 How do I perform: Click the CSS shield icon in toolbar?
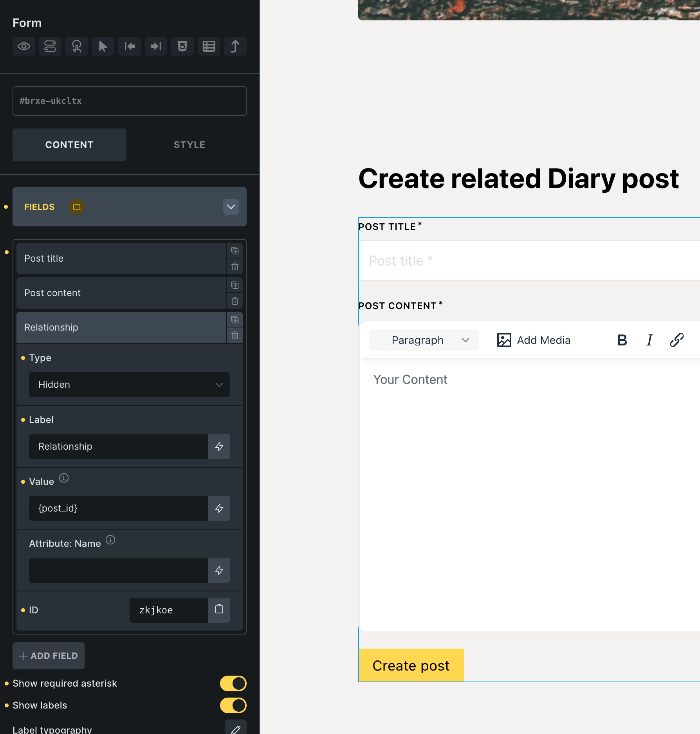tap(182, 46)
